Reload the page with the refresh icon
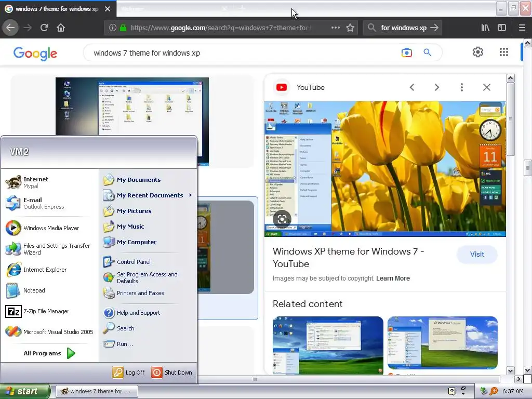 (x=44, y=28)
